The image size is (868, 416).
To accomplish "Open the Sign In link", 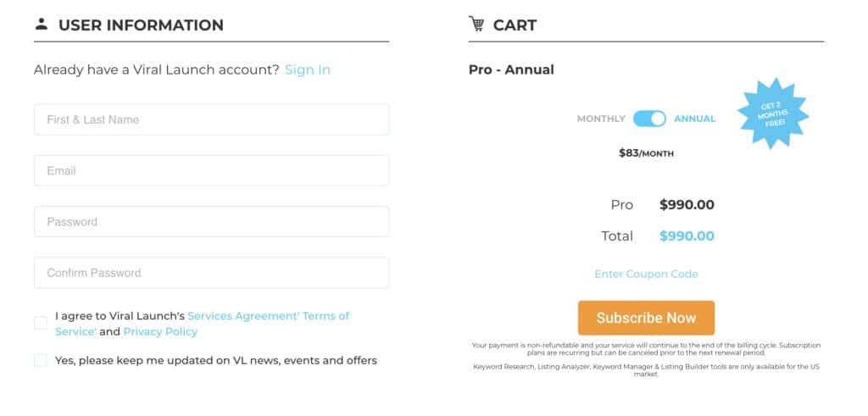I will pos(308,69).
